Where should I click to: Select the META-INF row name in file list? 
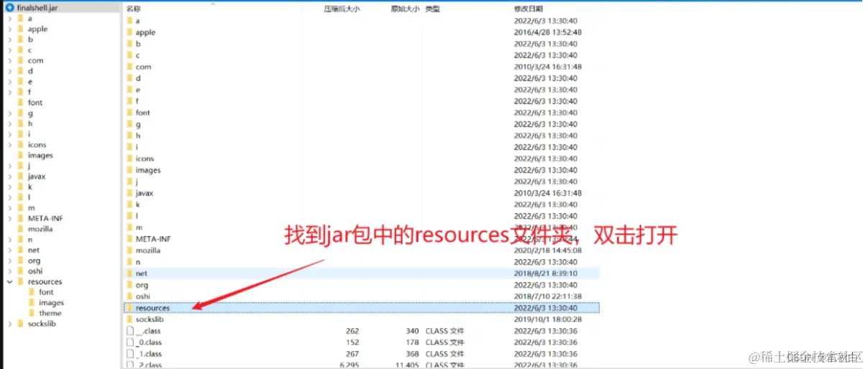(x=153, y=240)
